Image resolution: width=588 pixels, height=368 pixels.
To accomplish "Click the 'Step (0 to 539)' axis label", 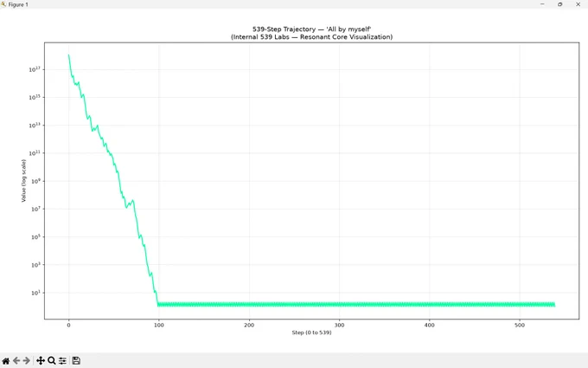I will pyautogui.click(x=311, y=332).
